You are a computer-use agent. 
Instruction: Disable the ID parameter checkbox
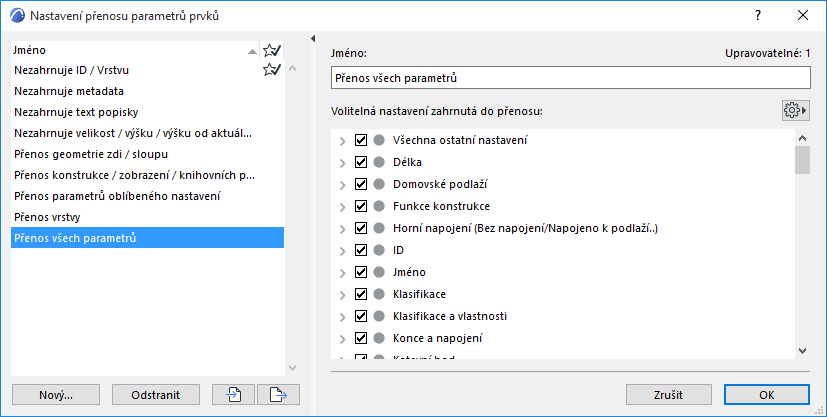[x=362, y=250]
